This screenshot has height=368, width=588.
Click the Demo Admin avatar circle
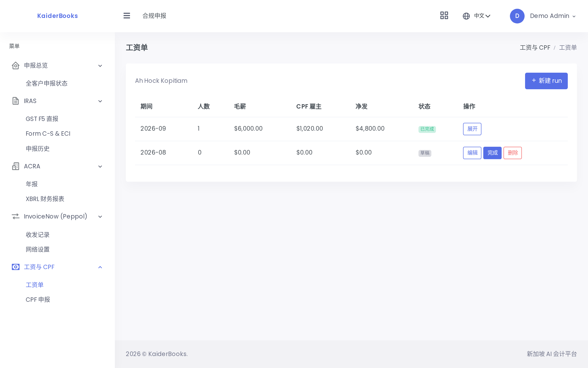(517, 16)
